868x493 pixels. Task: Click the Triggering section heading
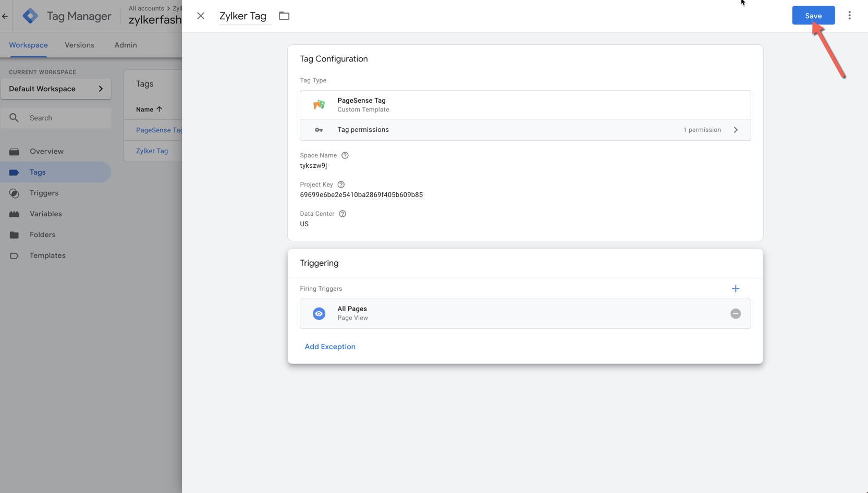[319, 263]
